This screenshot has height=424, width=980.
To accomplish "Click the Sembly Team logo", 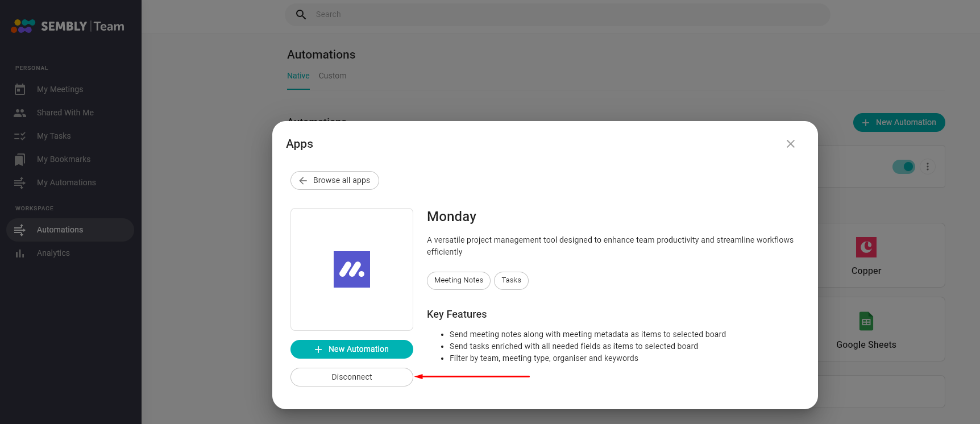I will coord(68,26).
